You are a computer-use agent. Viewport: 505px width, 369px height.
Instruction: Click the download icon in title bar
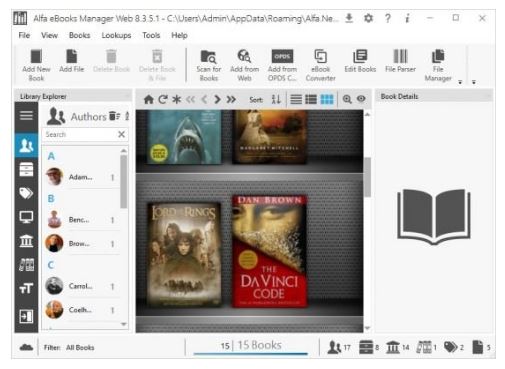349,18
